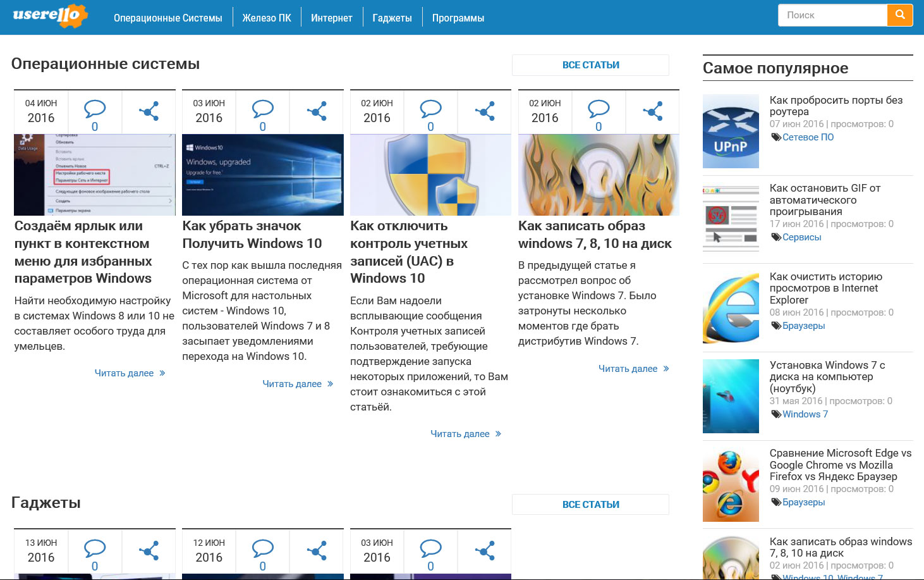Go to the Интернет section
This screenshot has width=924, height=580.
tap(332, 18)
